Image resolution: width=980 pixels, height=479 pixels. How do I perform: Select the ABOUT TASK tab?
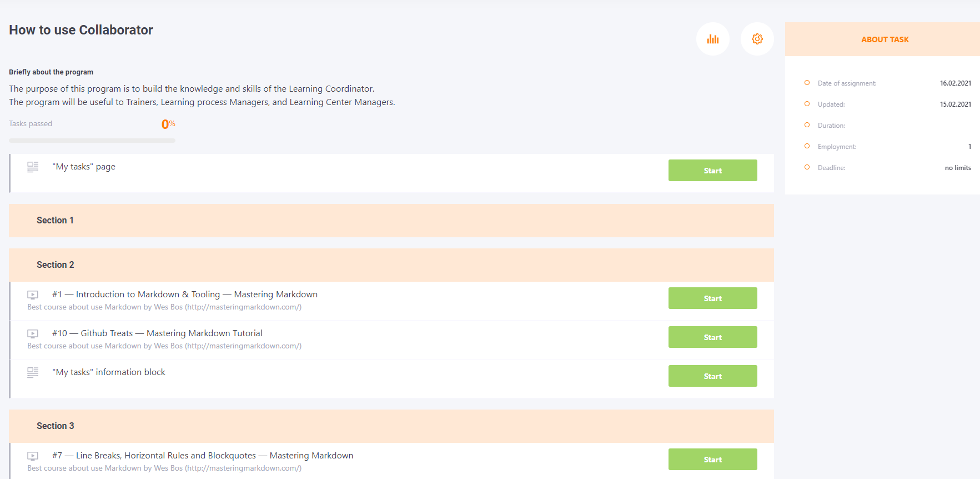coord(882,39)
